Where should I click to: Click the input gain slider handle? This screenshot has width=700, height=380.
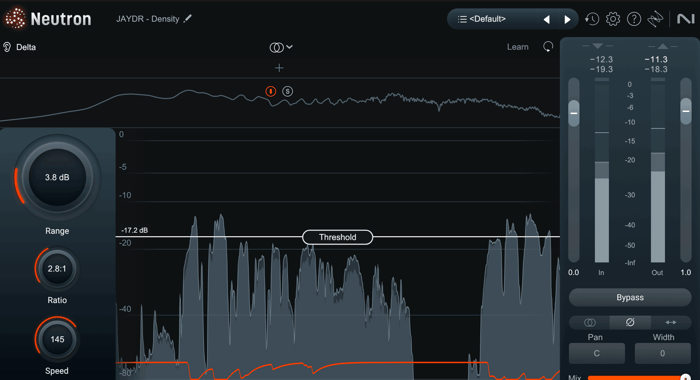coord(574,113)
